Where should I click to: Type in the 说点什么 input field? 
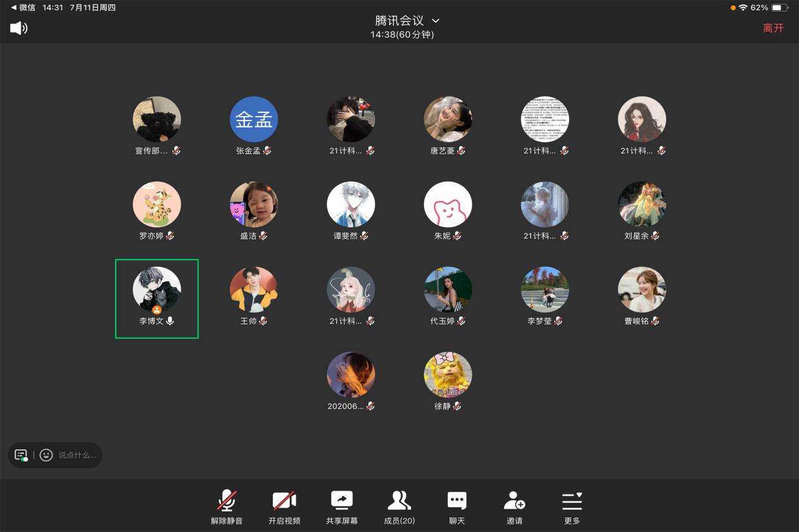77,455
